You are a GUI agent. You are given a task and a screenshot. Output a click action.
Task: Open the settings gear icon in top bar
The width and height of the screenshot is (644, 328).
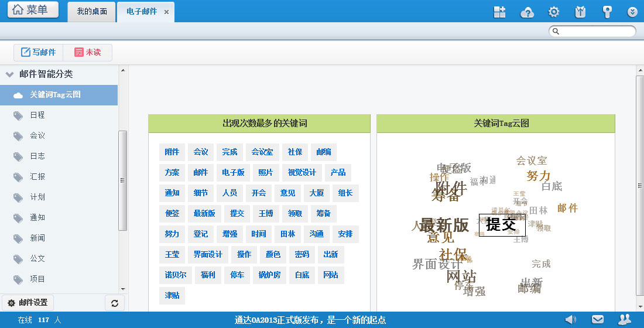[553, 12]
